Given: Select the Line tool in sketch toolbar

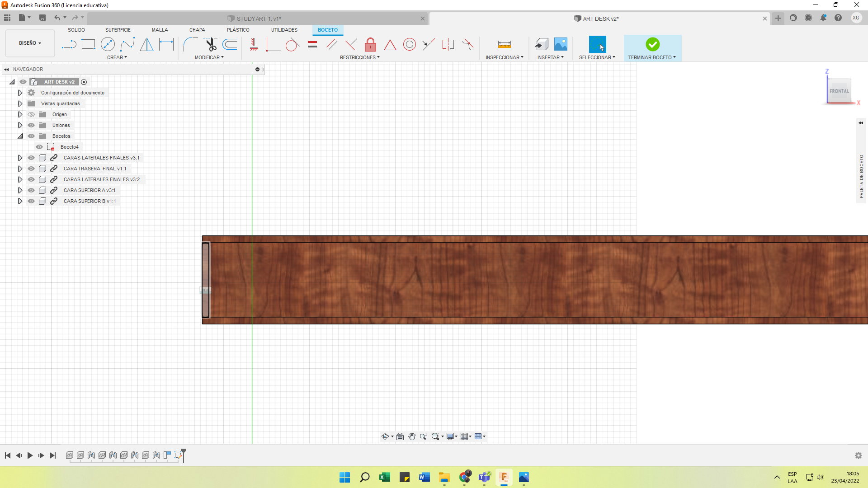Looking at the screenshot, I should coord(69,45).
